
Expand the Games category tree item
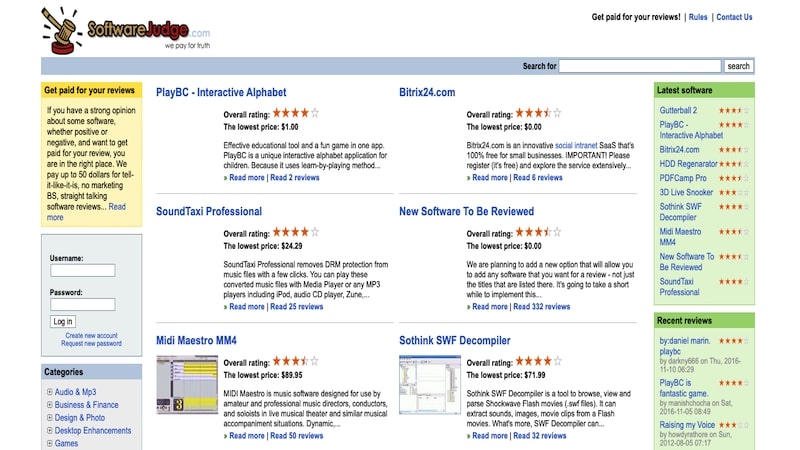point(49,443)
